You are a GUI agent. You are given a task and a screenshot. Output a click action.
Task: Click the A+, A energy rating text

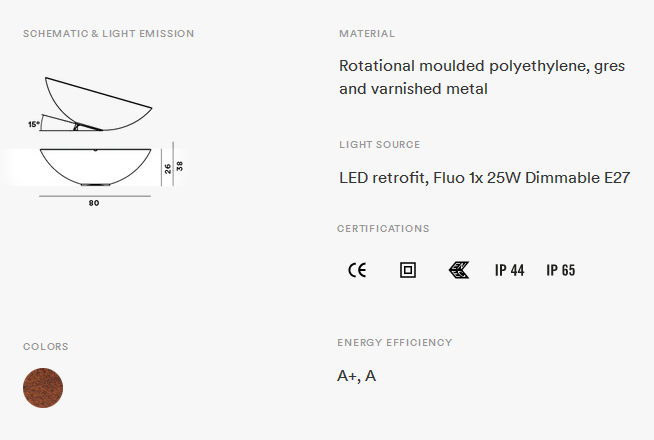[357, 376]
